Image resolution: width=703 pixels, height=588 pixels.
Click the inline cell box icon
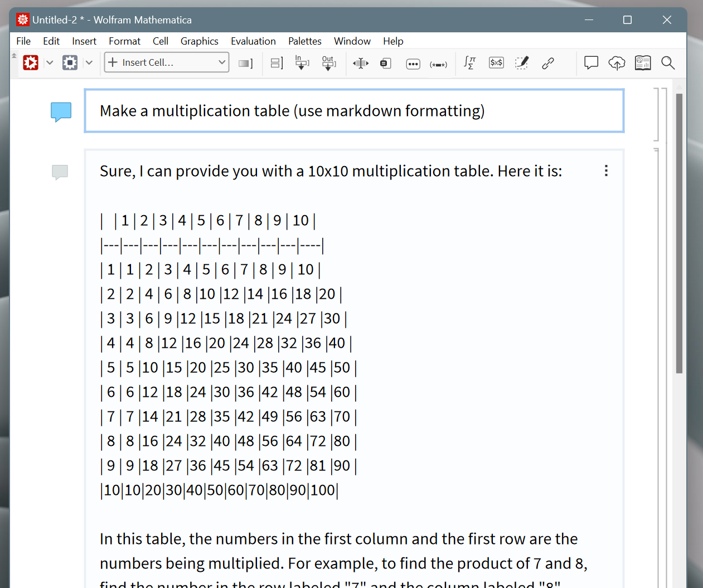[386, 63]
